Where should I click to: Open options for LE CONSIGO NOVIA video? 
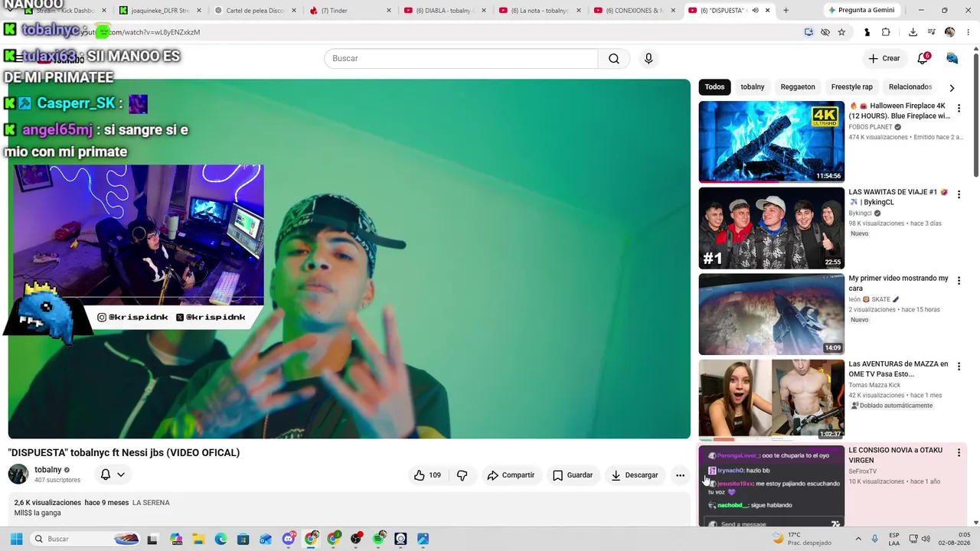click(x=959, y=453)
